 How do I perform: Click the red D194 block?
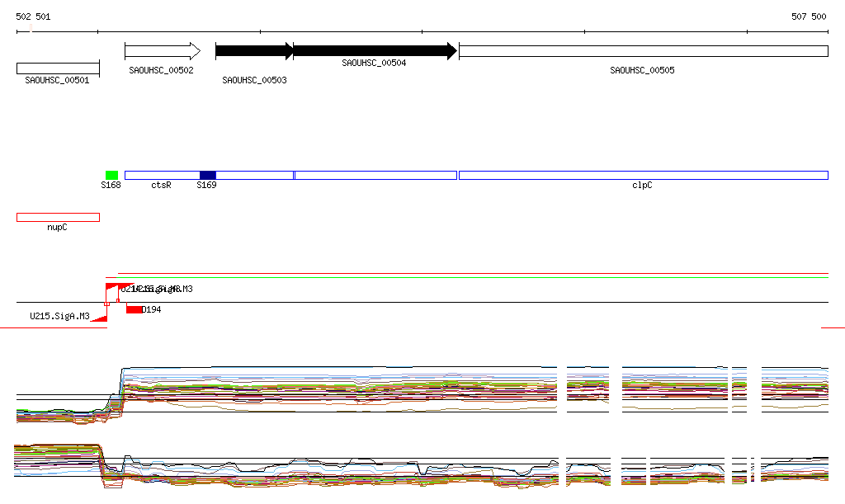tap(135, 309)
